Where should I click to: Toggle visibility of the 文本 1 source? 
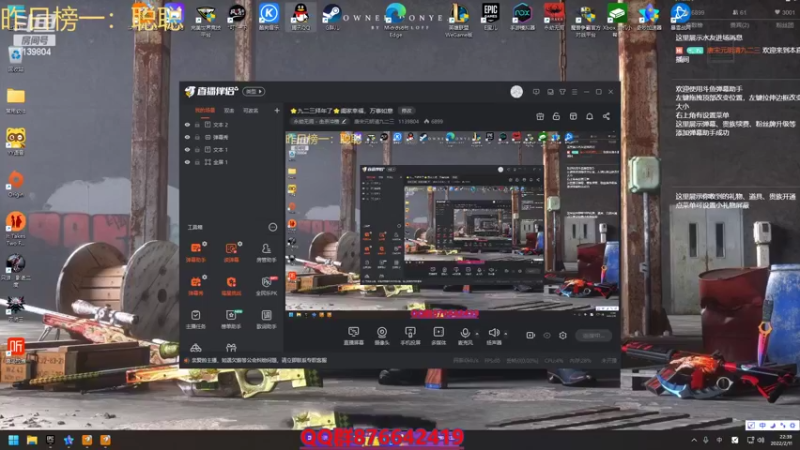click(187, 149)
